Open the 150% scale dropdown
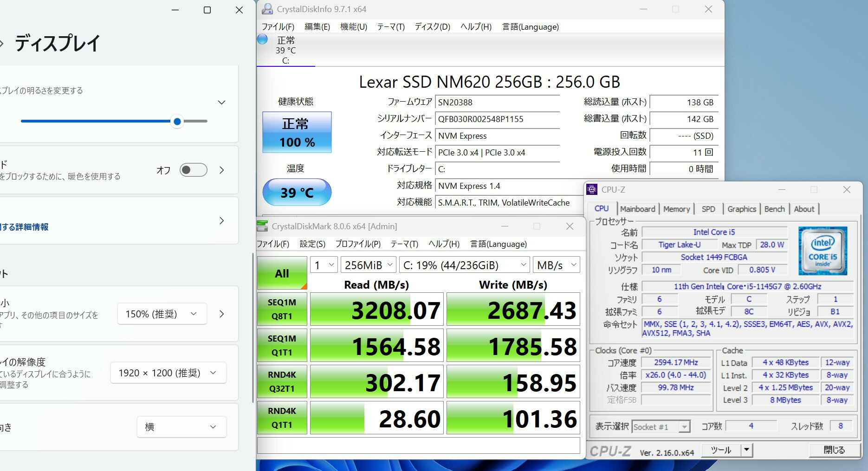Image resolution: width=868 pixels, height=471 pixels. click(162, 314)
